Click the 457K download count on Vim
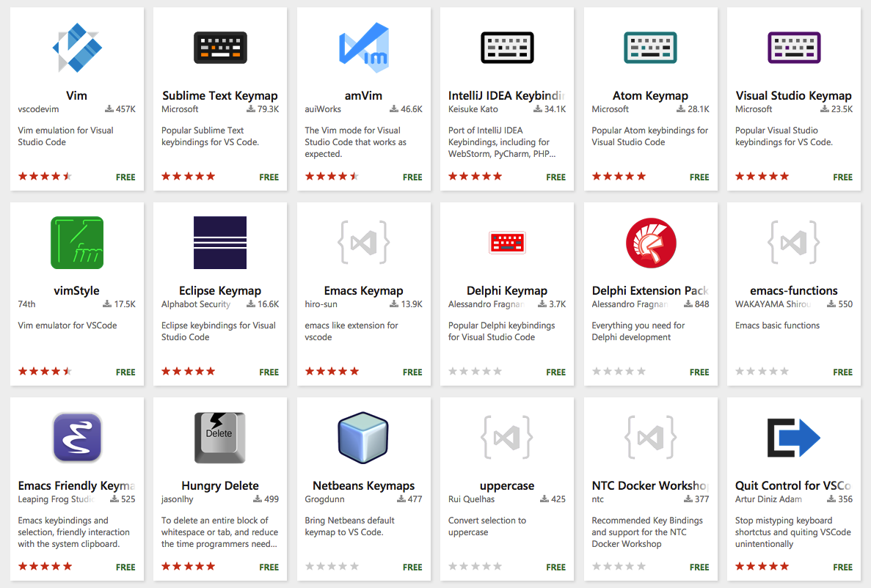 pos(120,109)
